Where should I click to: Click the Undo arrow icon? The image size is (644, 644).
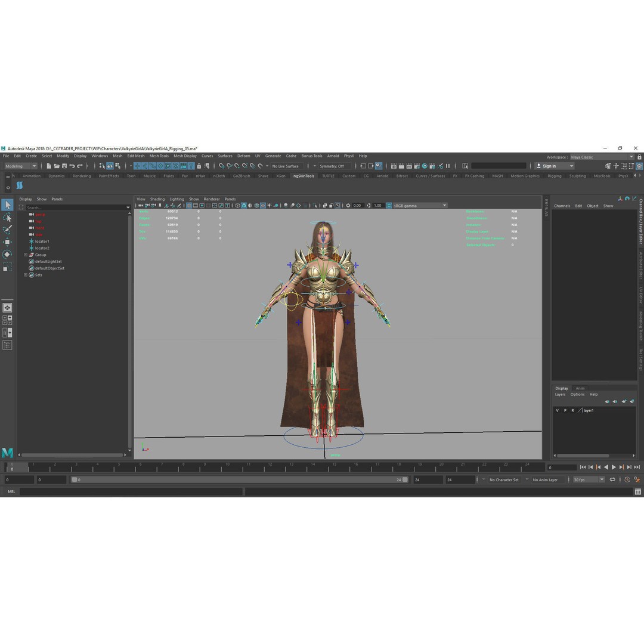click(72, 166)
